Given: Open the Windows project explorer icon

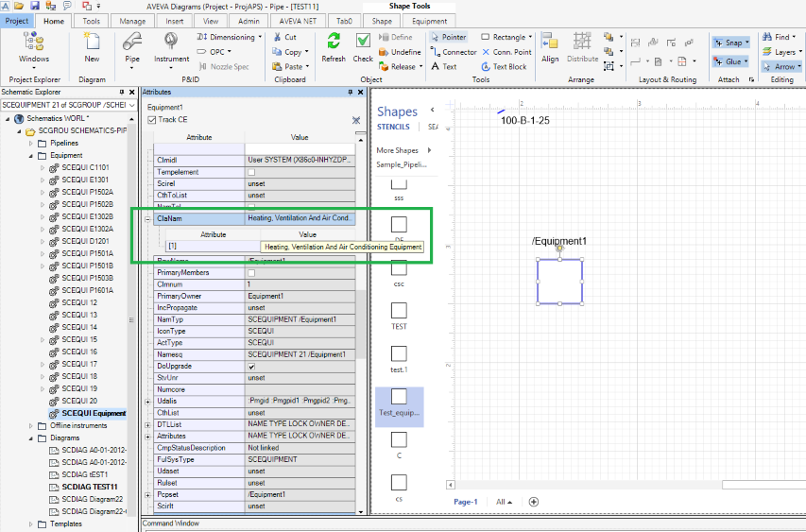Looking at the screenshot, I should pos(34,42).
